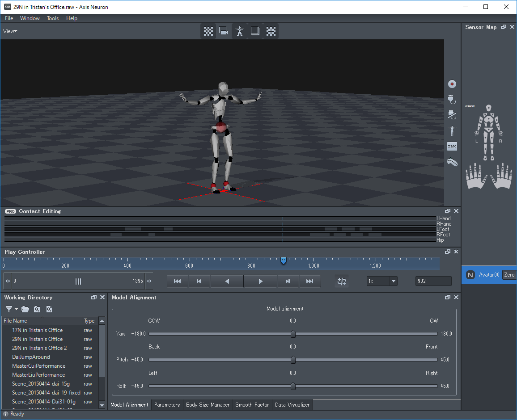Switch to the Body Size Manager tab
Image resolution: width=517 pixels, height=420 pixels.
pyautogui.click(x=208, y=405)
